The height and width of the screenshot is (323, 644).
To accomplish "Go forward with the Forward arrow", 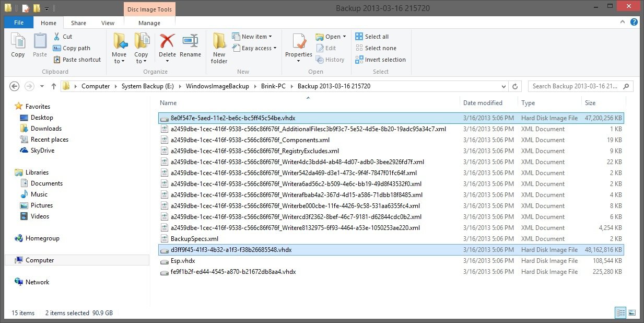I will pyautogui.click(x=29, y=86).
